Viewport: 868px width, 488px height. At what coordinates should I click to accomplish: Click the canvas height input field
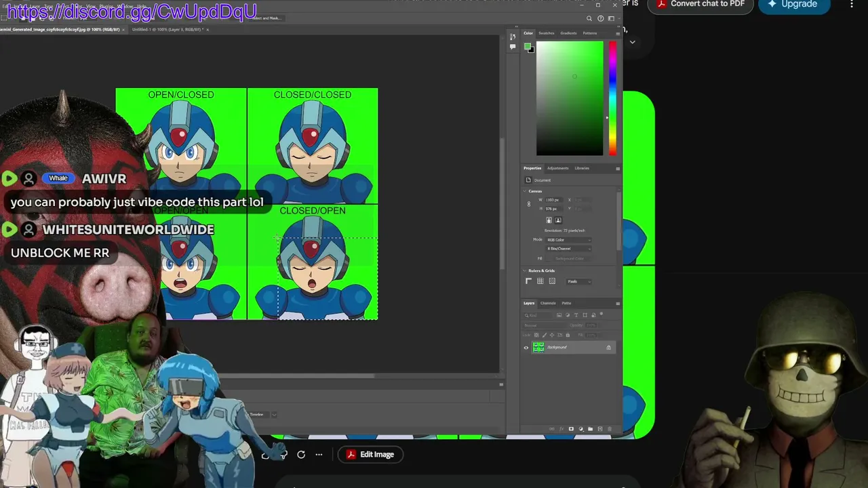[553, 209]
